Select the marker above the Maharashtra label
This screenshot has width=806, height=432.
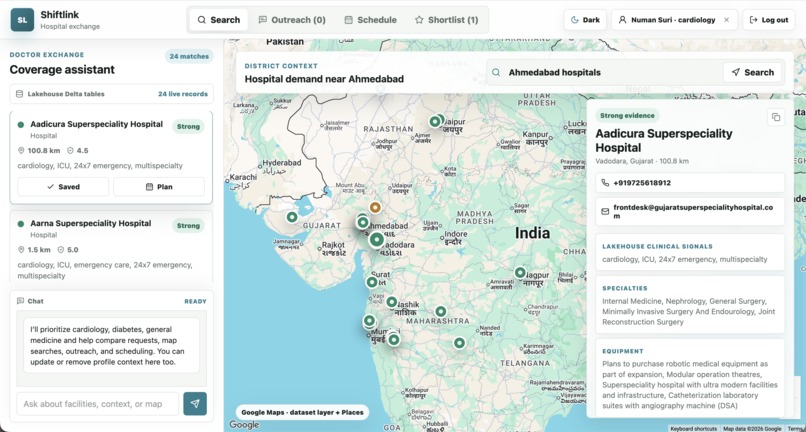pyautogui.click(x=441, y=311)
